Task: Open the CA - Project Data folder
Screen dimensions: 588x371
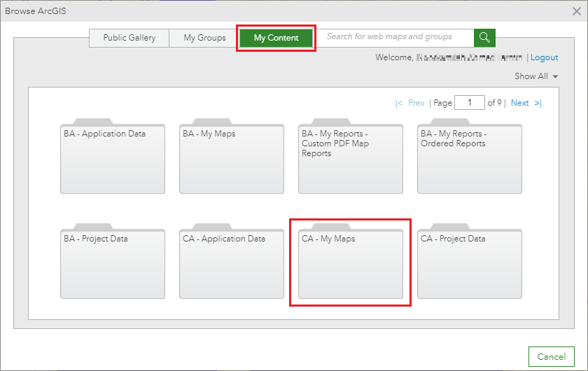Action: tap(470, 261)
